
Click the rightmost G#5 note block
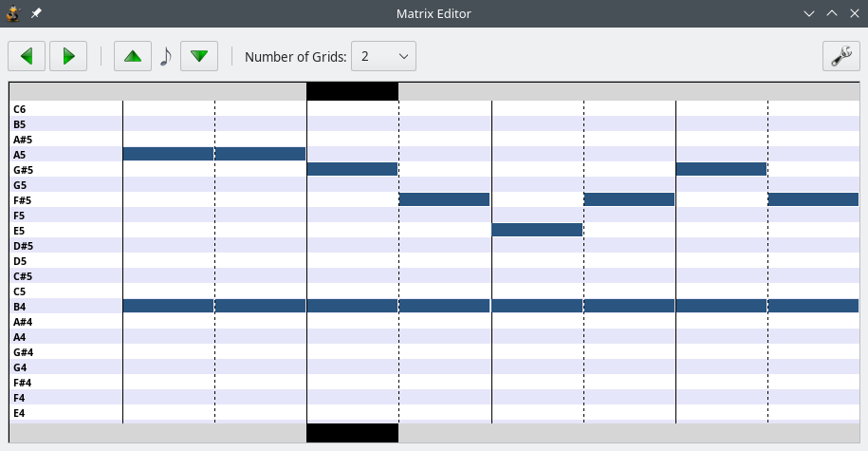click(x=720, y=169)
